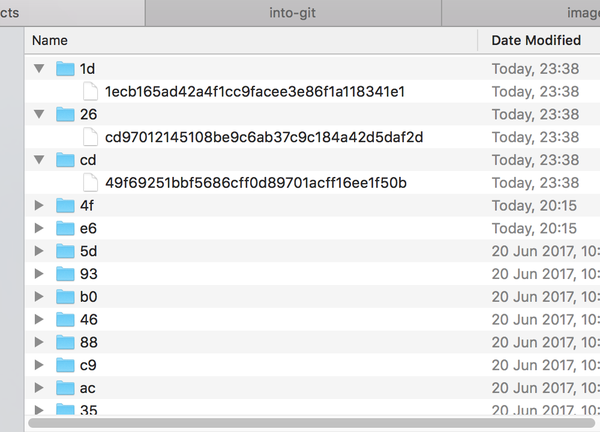Click the cd folder icon
Viewport: 600px width, 432px height.
(66, 160)
